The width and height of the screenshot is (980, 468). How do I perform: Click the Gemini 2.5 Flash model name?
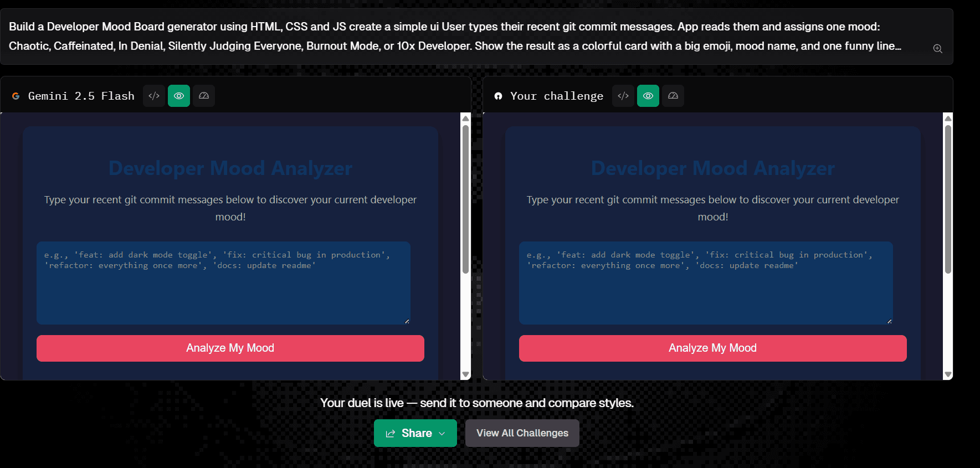(x=81, y=96)
